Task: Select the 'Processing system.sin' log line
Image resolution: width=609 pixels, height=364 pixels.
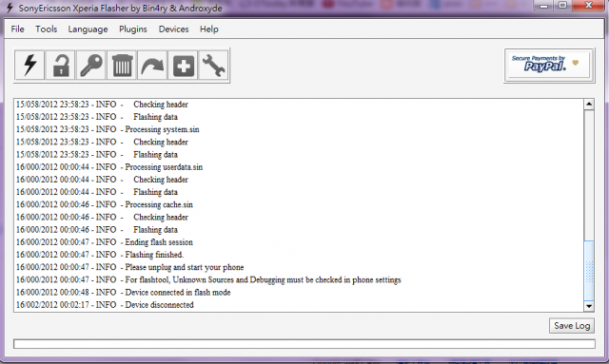Action: click(x=108, y=129)
